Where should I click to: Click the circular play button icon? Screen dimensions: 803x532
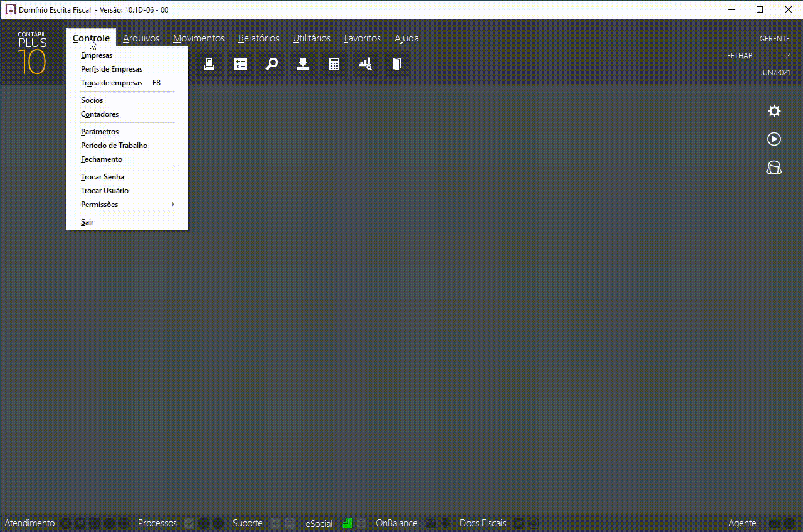774,139
